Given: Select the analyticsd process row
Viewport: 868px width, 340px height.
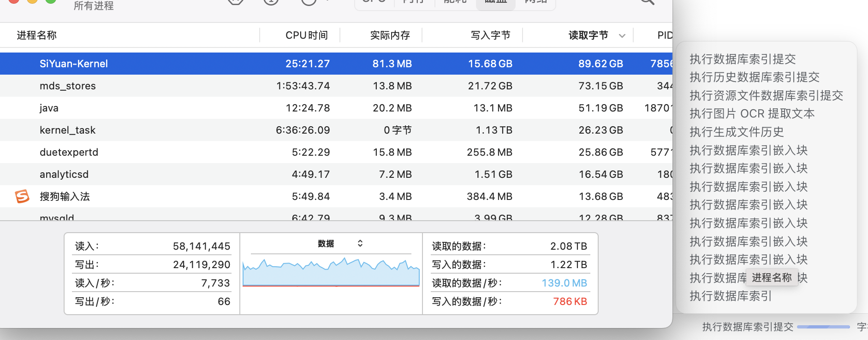Looking at the screenshot, I should (x=336, y=174).
